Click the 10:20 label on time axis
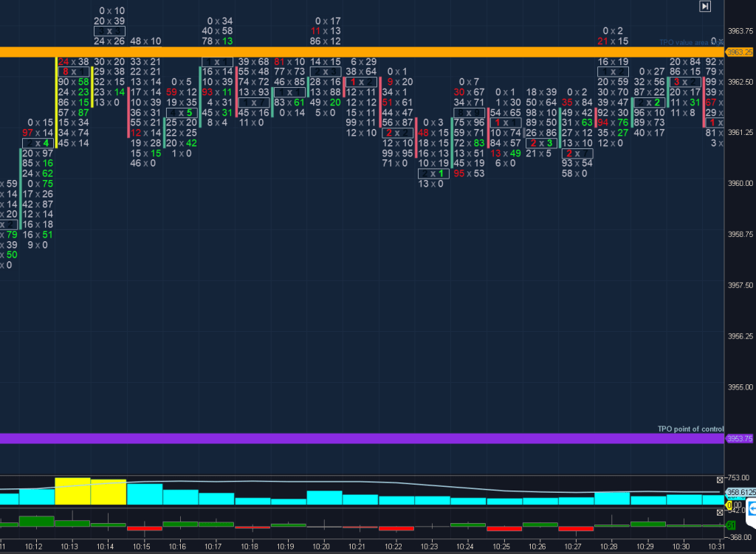 (x=320, y=547)
